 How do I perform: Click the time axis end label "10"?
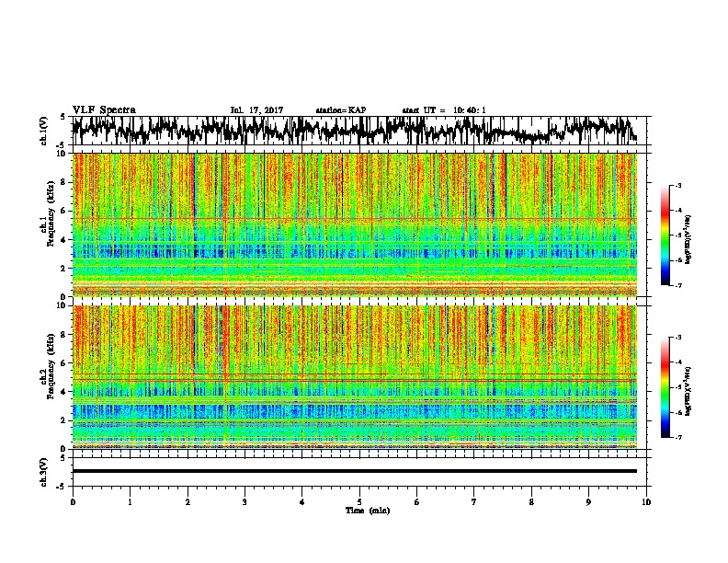tap(646, 502)
